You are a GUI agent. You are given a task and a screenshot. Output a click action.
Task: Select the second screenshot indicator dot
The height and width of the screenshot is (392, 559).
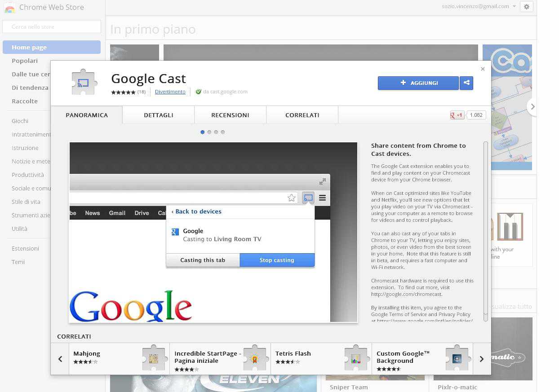(x=209, y=132)
